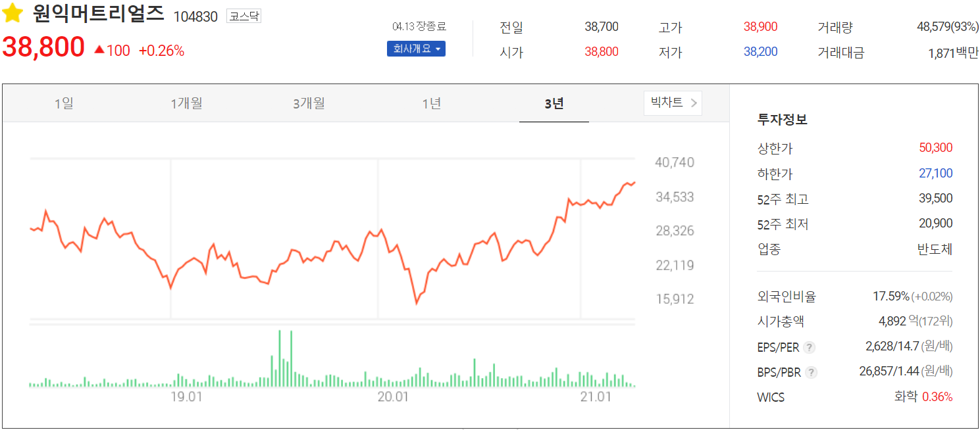Viewport: 980px width, 430px height.
Task: Switch chart to 1일 tab
Action: pyautogui.click(x=64, y=103)
